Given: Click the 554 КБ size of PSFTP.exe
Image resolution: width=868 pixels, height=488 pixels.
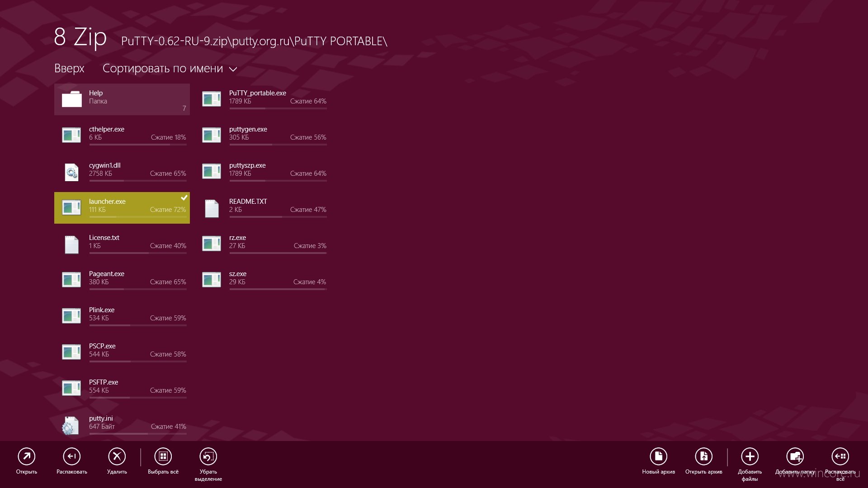Looking at the screenshot, I should tap(99, 390).
